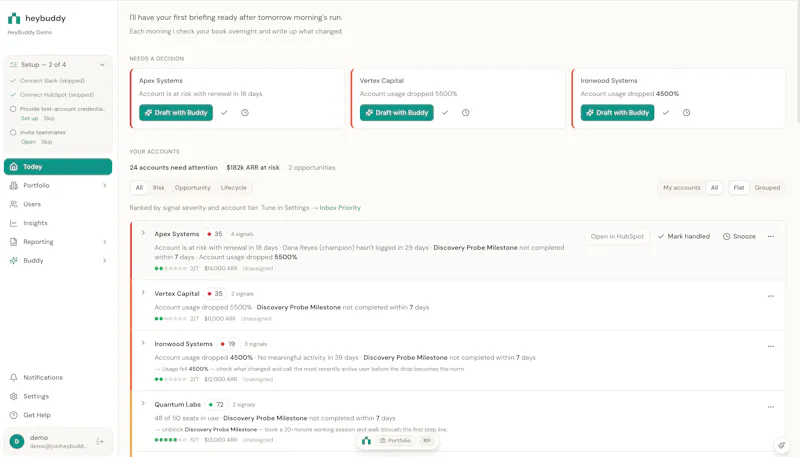Open more options for Vertex Capital row
800x457 pixels.
771,296
